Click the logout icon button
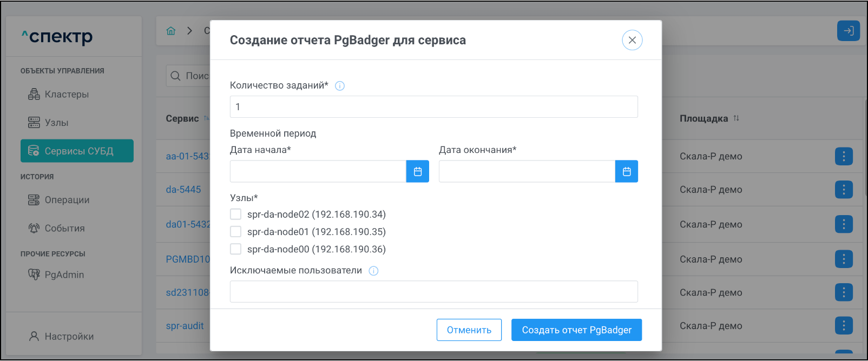 849,31
